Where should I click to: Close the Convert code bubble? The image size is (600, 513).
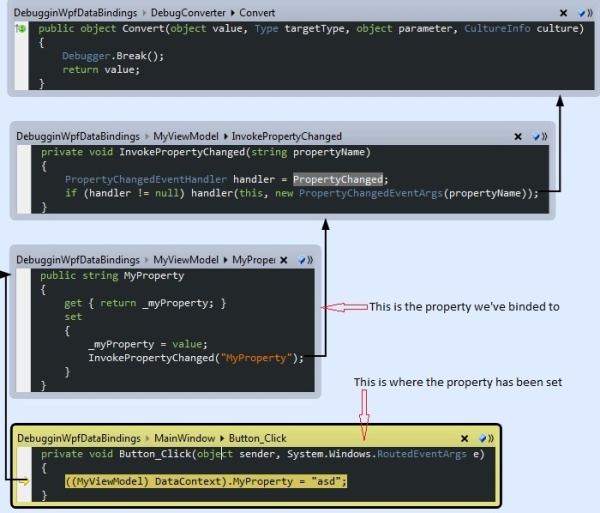click(x=565, y=13)
